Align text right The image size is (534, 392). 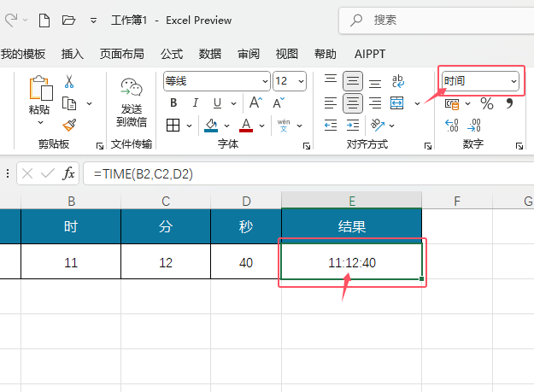coord(375,103)
